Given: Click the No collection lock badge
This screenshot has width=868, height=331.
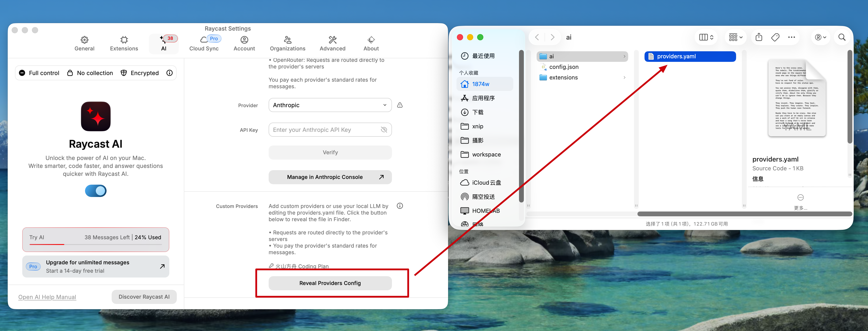Looking at the screenshot, I should [x=90, y=73].
